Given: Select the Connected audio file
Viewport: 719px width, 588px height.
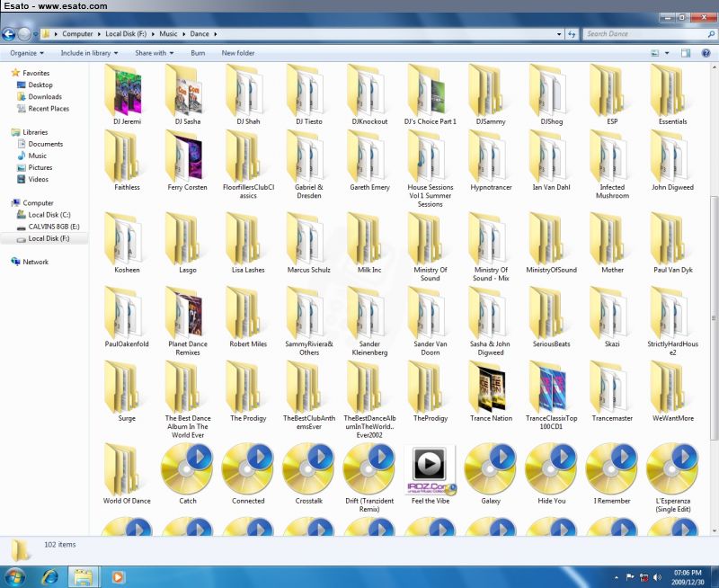Looking at the screenshot, I should coord(248,474).
